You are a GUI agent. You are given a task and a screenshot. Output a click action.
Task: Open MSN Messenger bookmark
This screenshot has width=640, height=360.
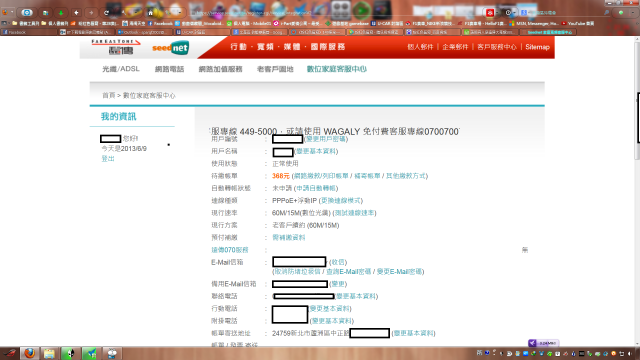pos(534,24)
